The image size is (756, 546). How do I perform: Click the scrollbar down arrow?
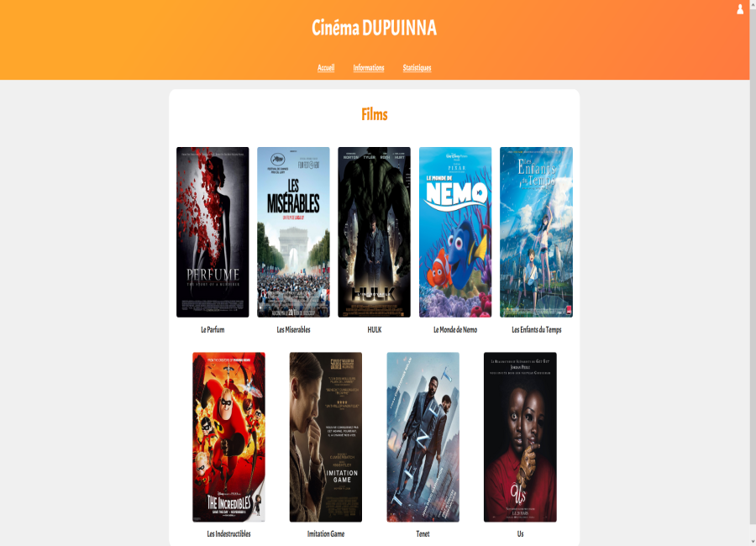[x=753, y=542]
